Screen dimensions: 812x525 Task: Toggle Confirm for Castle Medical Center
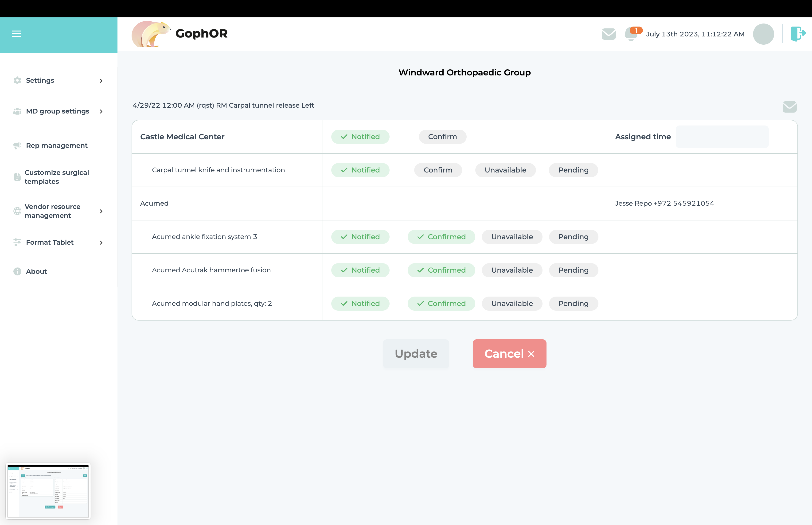click(x=442, y=137)
